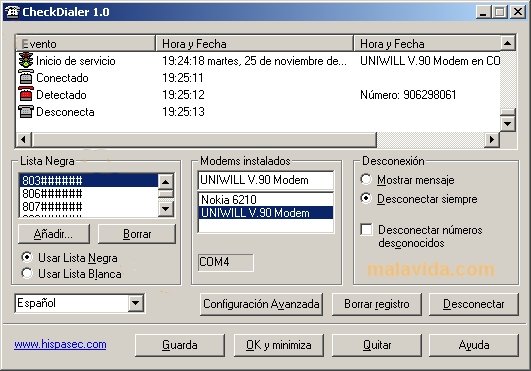Click the UNIWILL V.90 Modem text field
Viewport: 531px width, 371px height.
click(266, 180)
